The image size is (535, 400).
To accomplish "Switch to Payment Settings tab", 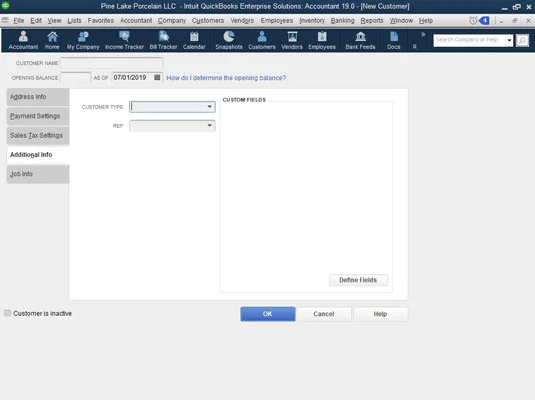I will click(x=38, y=116).
